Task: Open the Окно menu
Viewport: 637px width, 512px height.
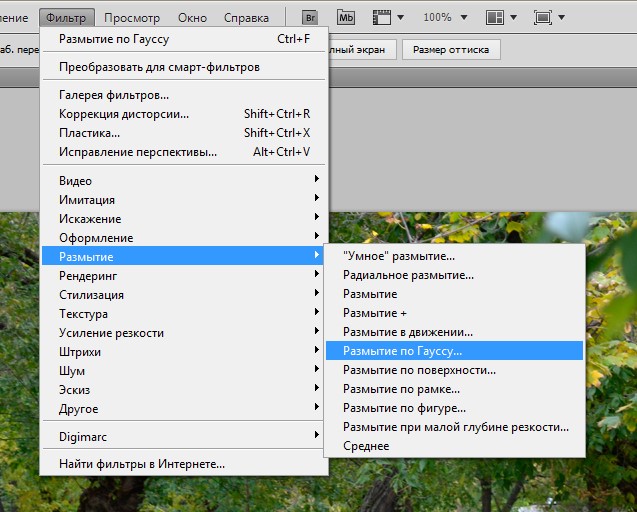Action: [x=192, y=18]
